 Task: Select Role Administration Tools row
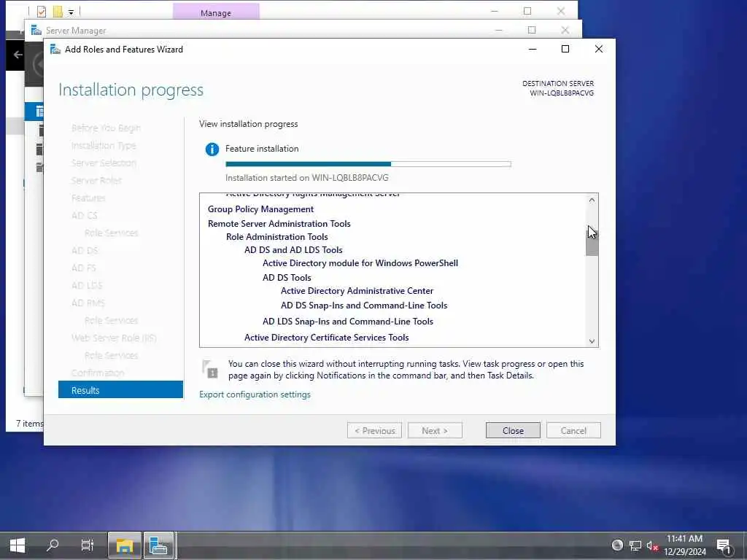click(276, 237)
